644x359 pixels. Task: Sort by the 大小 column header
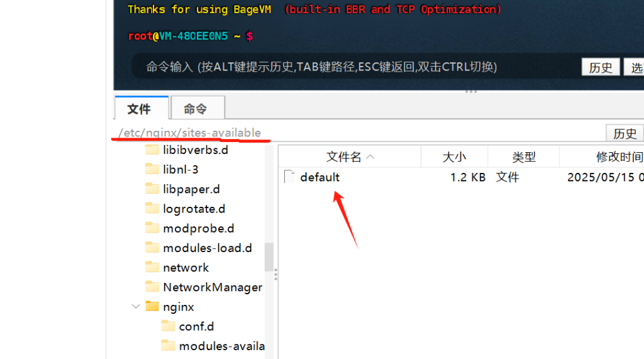coord(454,157)
